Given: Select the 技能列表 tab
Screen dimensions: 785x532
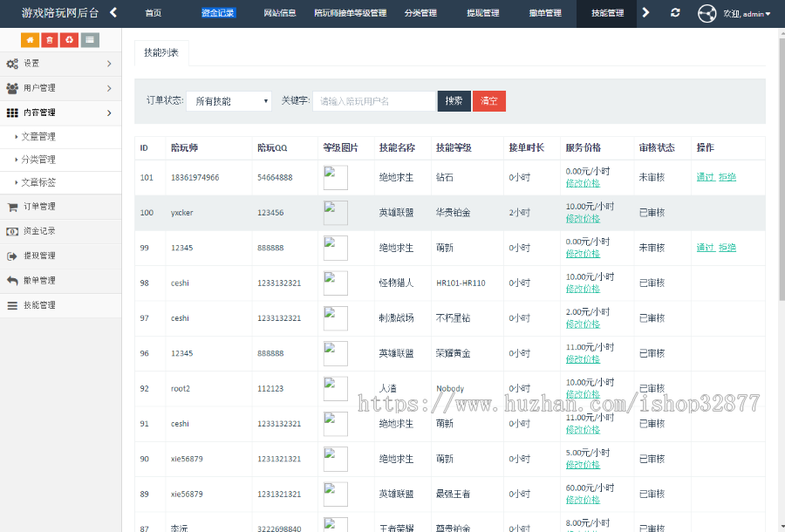Looking at the screenshot, I should (x=159, y=51).
